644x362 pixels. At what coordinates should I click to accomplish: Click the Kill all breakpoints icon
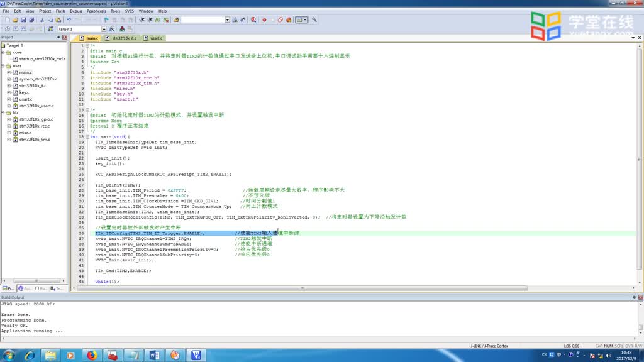pyautogui.click(x=289, y=19)
